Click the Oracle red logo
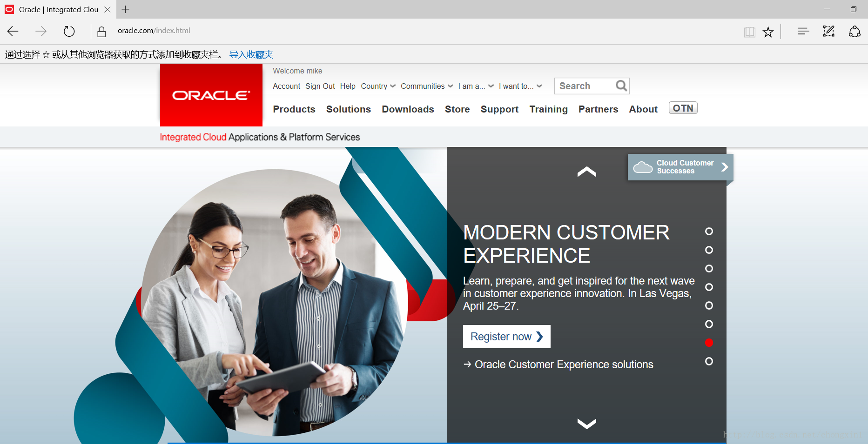This screenshot has width=868, height=444. coord(211,95)
